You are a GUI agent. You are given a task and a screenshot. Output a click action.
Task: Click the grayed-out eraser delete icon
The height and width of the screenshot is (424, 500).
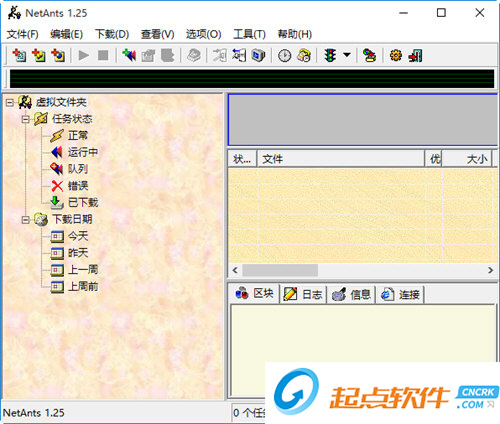pyautogui.click(x=194, y=55)
